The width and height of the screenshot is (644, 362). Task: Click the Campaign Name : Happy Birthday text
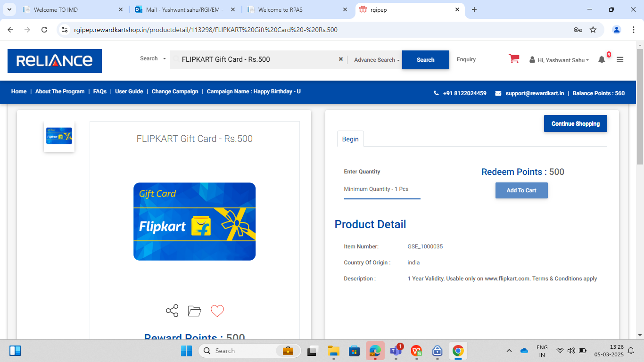(254, 91)
